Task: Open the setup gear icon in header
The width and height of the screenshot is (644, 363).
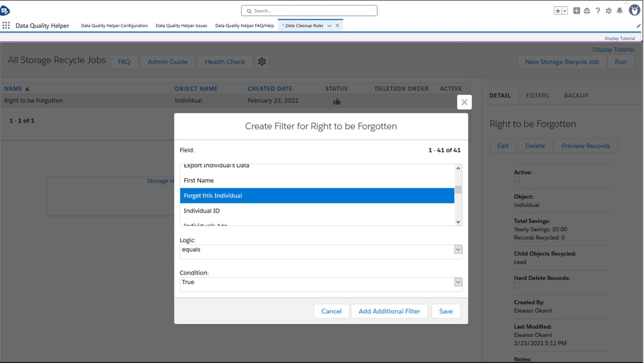Action: click(609, 11)
